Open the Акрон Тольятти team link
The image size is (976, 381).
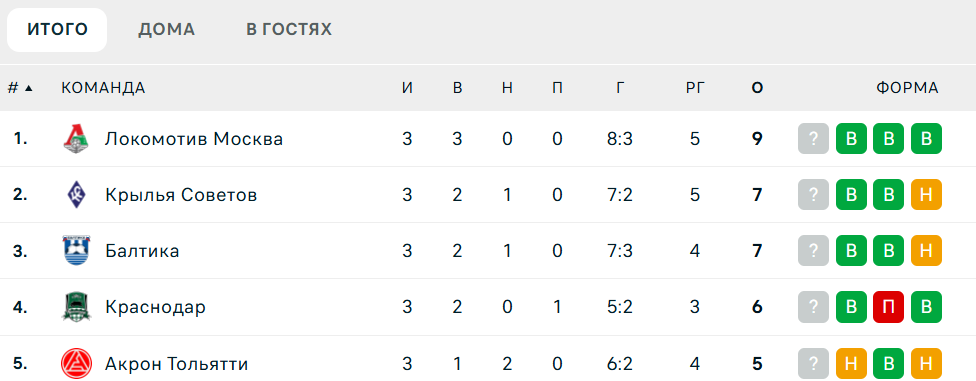point(176,364)
